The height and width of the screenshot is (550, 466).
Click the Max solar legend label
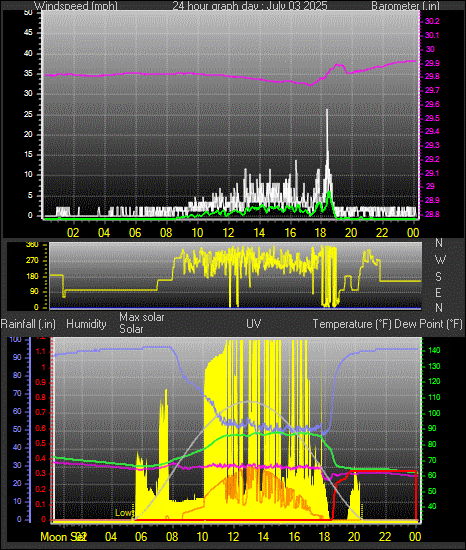pyautogui.click(x=142, y=317)
